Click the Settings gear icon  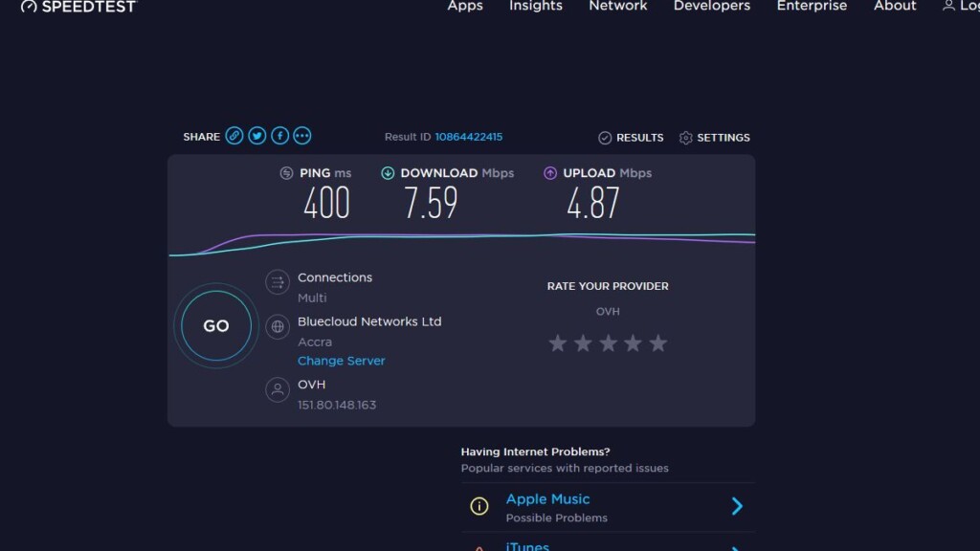685,138
